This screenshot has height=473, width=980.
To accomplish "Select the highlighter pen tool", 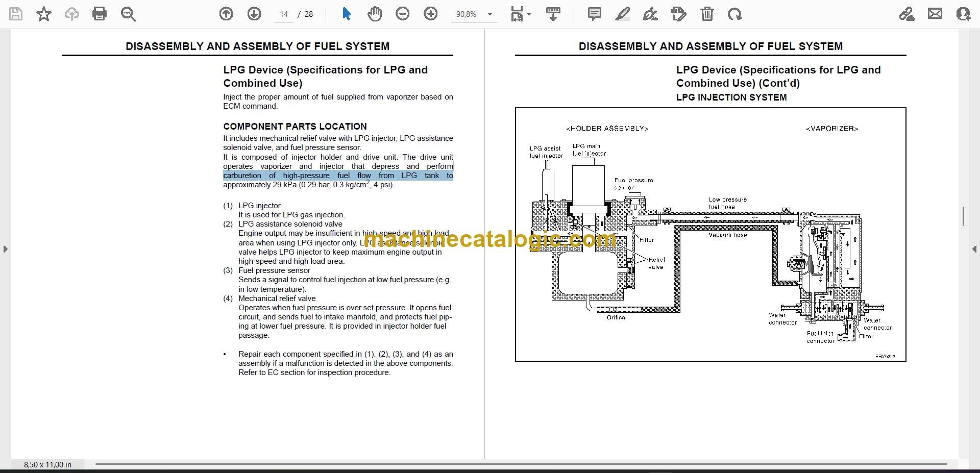I will click(x=623, y=14).
